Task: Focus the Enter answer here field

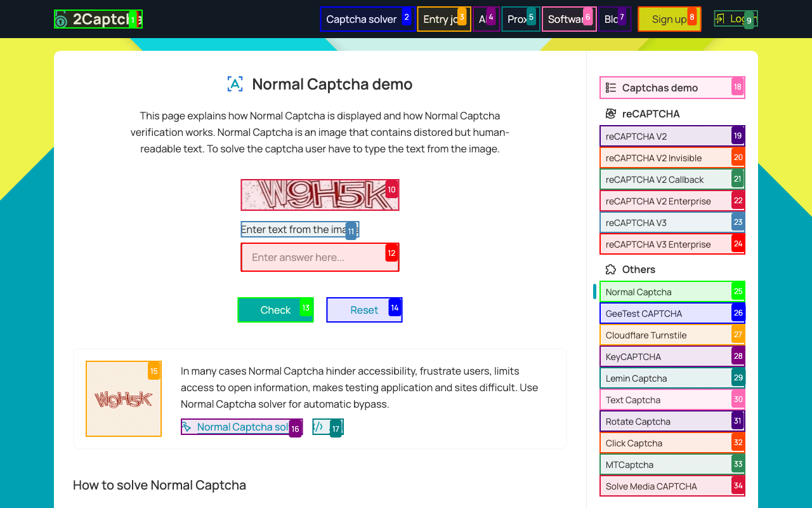Action: 320,257
